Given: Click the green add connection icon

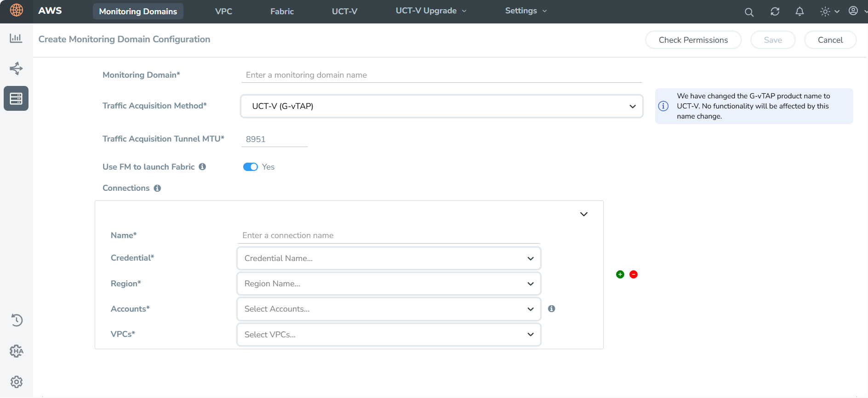Looking at the screenshot, I should coord(620,274).
